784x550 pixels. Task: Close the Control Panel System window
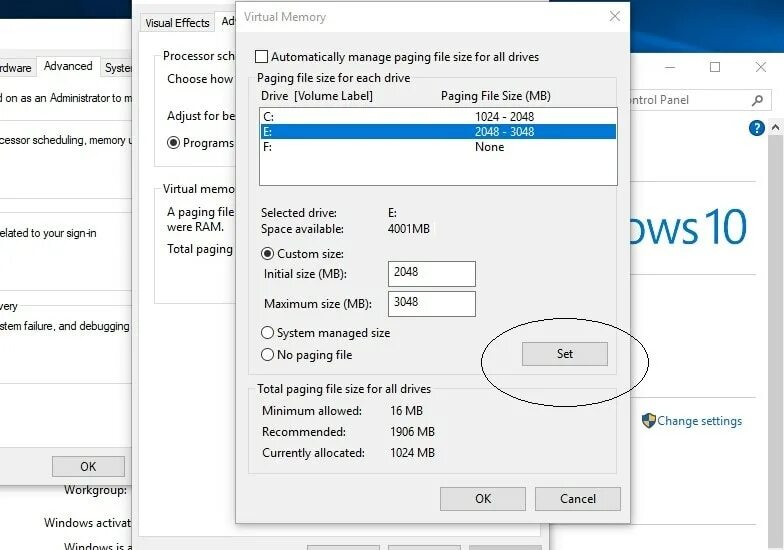coord(760,67)
